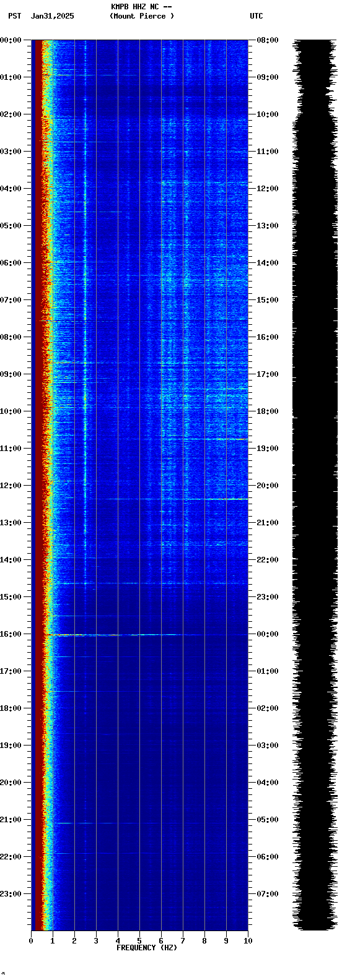
Task: Click the PST '12:00' time label
Action: point(11,486)
